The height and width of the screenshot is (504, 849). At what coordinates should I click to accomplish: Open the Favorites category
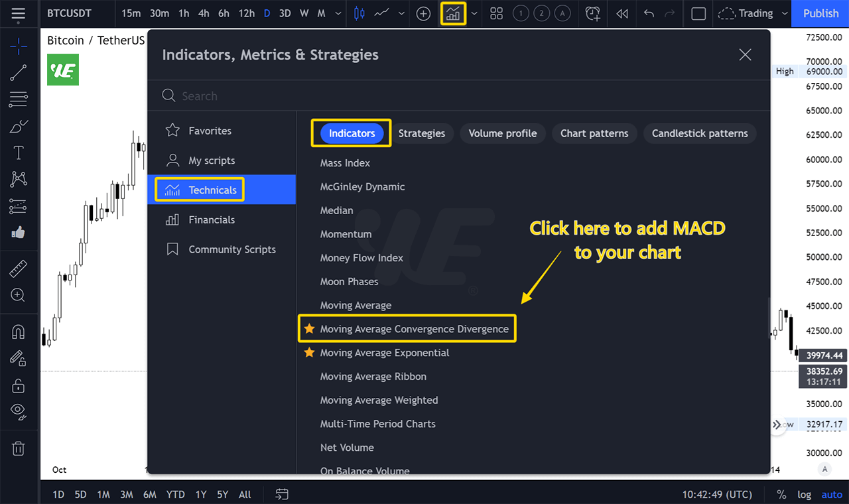click(222, 131)
